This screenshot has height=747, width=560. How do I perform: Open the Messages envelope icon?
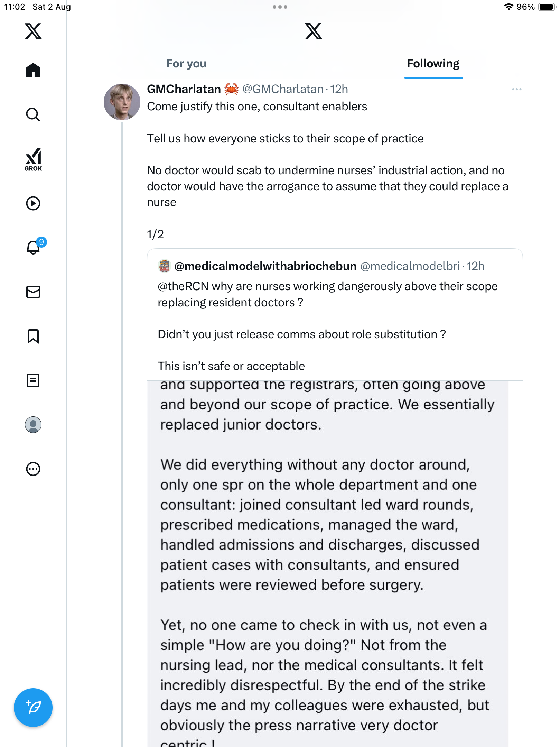(x=33, y=292)
